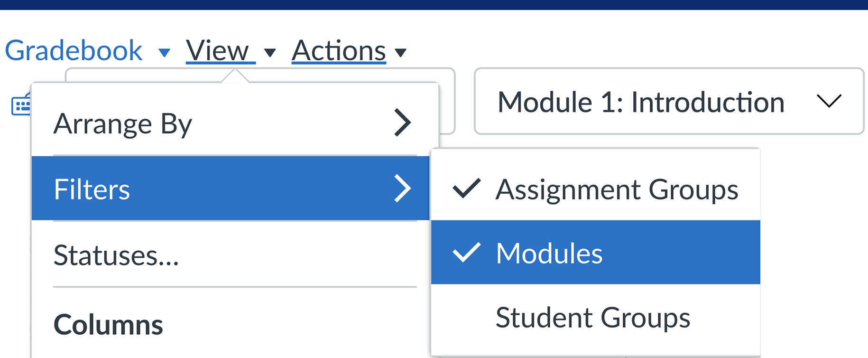Uncheck the Modules filter option
The width and height of the screenshot is (868, 358).
(596, 252)
